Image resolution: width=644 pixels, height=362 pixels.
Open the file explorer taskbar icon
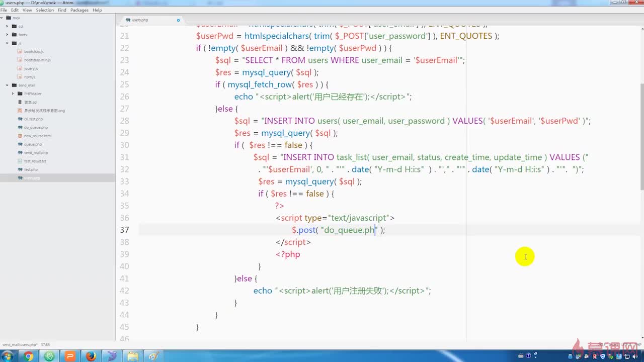[132, 356]
